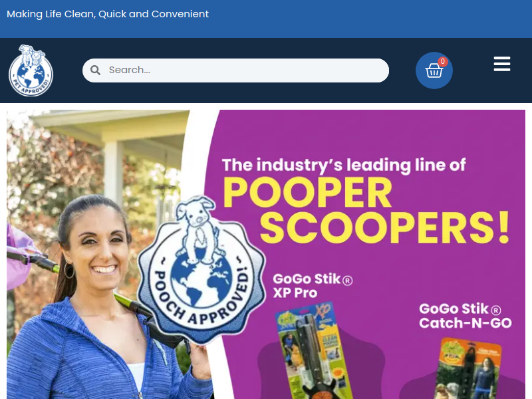Click the search magnifier icon
Viewport: 532px width, 399px height.
tap(95, 70)
